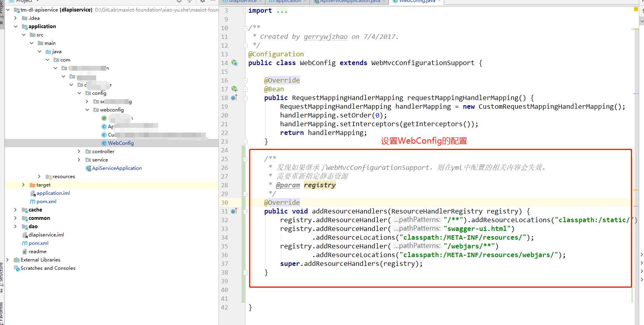Expand the controller package
The image size is (644, 325).
(79, 152)
